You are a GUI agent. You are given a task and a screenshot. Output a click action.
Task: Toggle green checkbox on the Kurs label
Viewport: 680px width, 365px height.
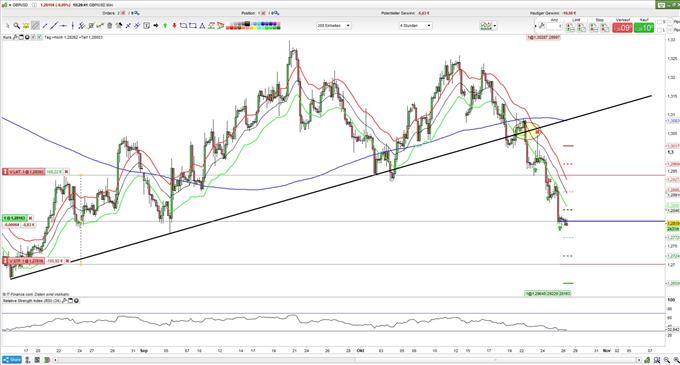(39, 37)
